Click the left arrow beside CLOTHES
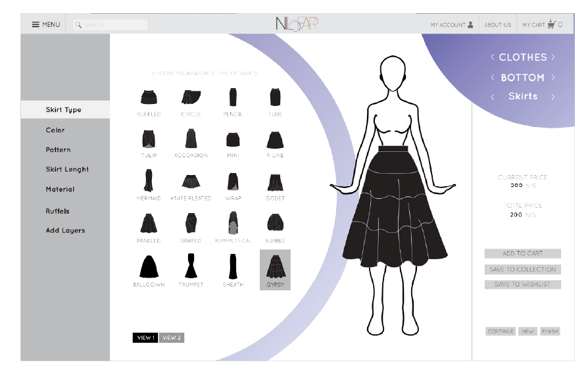Viewport: 588px width, 375px height. (493, 57)
